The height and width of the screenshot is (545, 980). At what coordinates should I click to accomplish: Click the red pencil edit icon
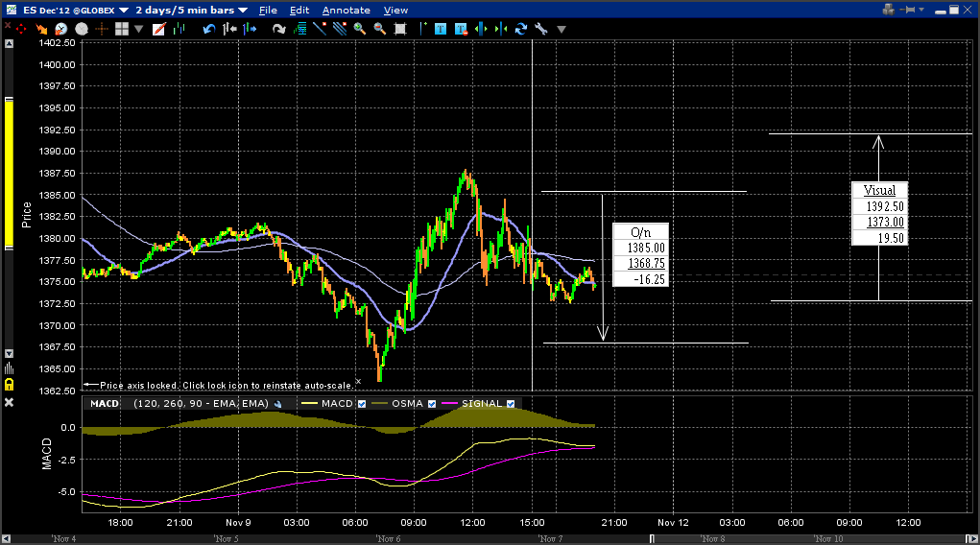[158, 29]
